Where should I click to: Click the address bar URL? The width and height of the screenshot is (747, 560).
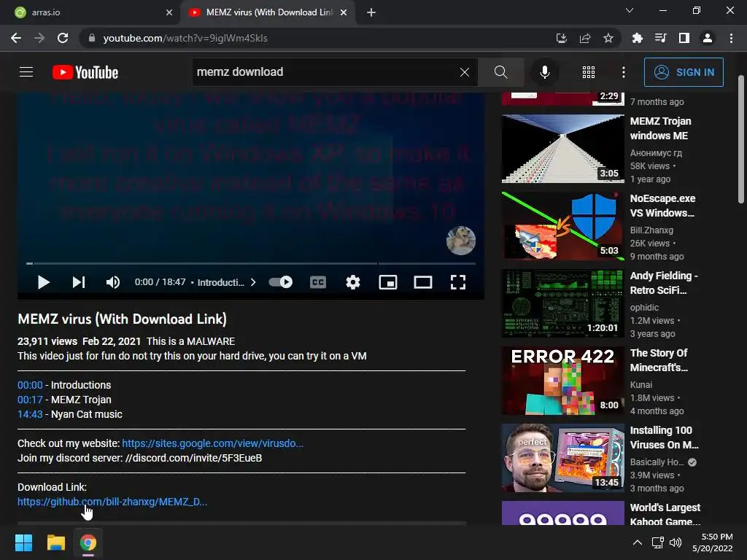click(185, 38)
